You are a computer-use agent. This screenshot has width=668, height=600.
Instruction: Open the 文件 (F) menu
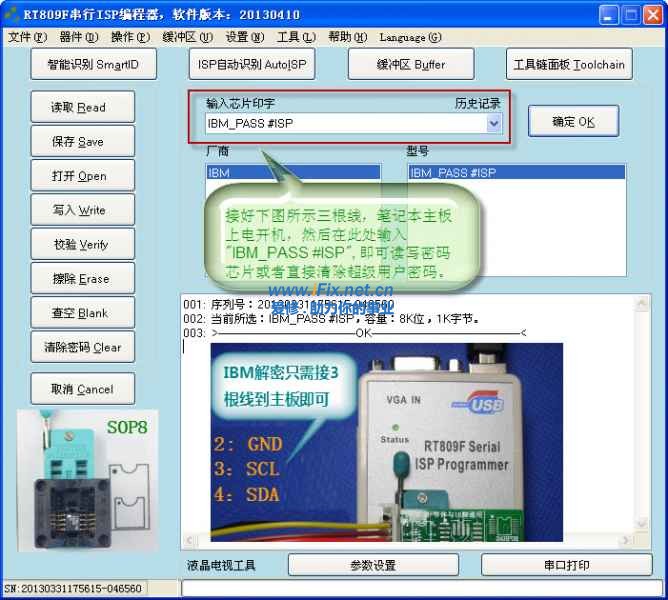point(27,38)
